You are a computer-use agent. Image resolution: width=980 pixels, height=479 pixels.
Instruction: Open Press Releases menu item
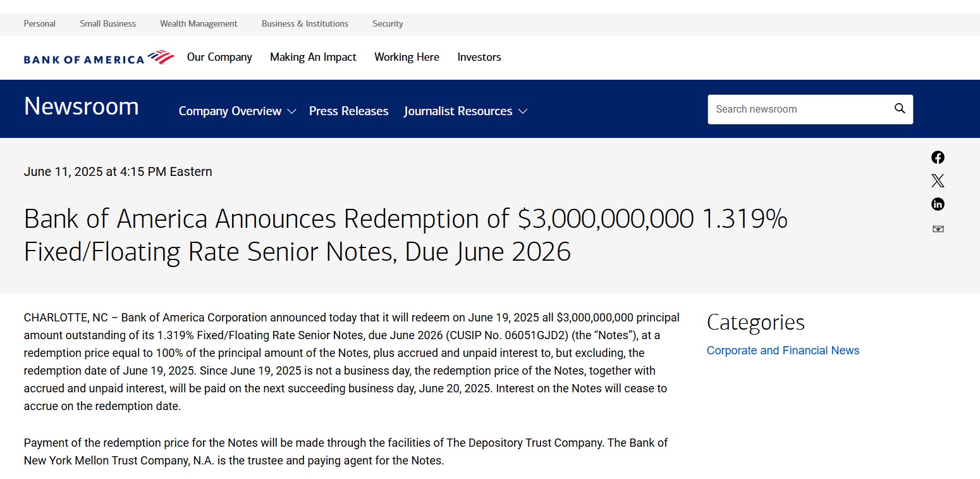[349, 111]
